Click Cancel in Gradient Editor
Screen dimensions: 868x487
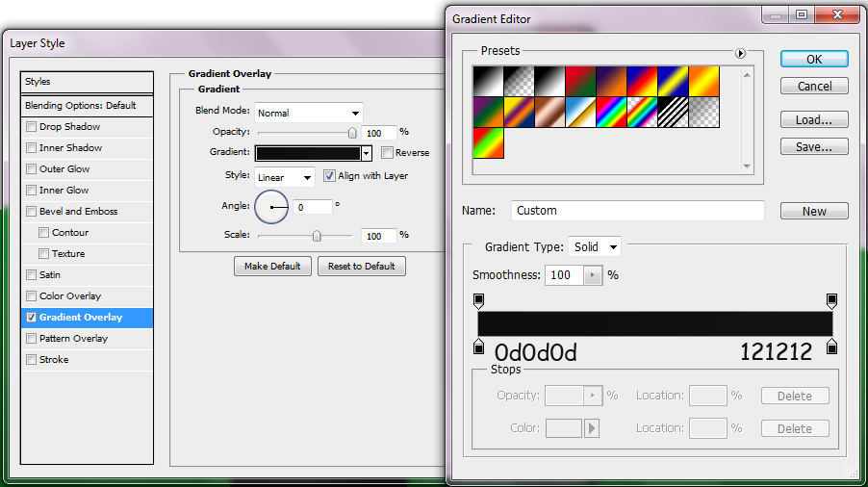814,87
